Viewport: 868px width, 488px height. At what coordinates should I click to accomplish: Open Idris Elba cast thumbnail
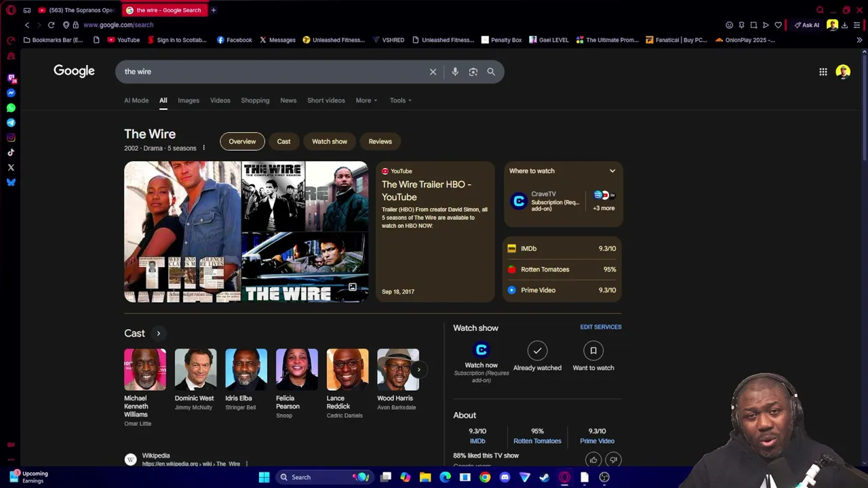coord(246,369)
